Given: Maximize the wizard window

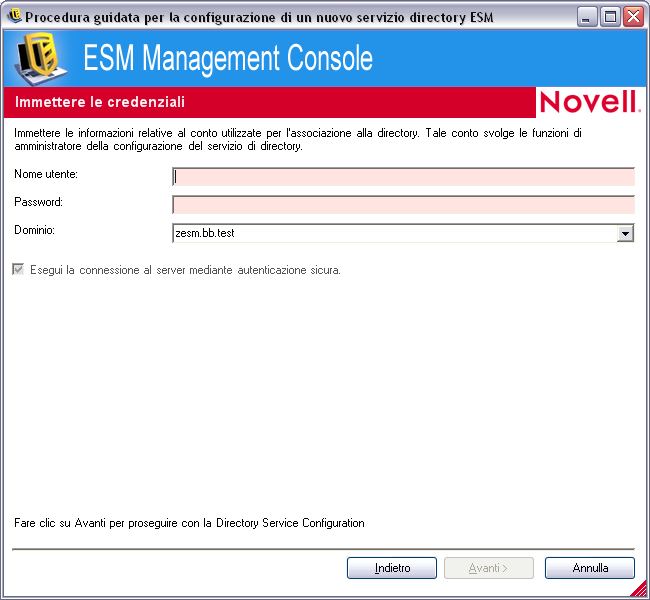Looking at the screenshot, I should [x=610, y=17].
